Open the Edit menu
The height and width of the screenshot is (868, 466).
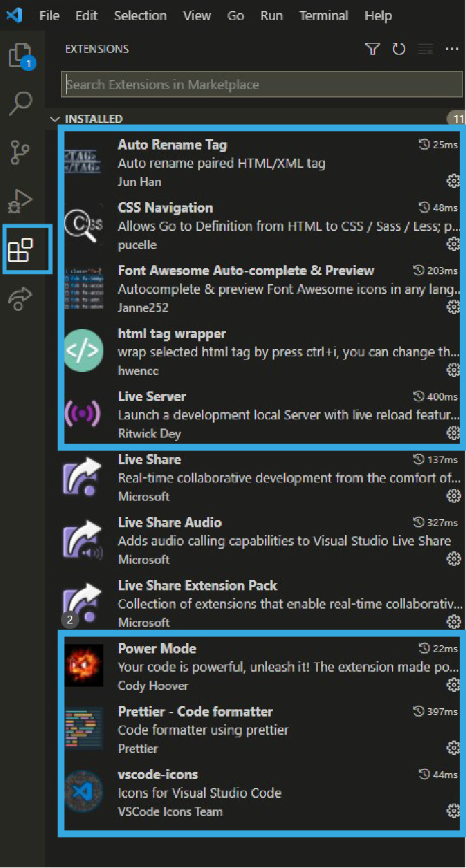(x=86, y=16)
